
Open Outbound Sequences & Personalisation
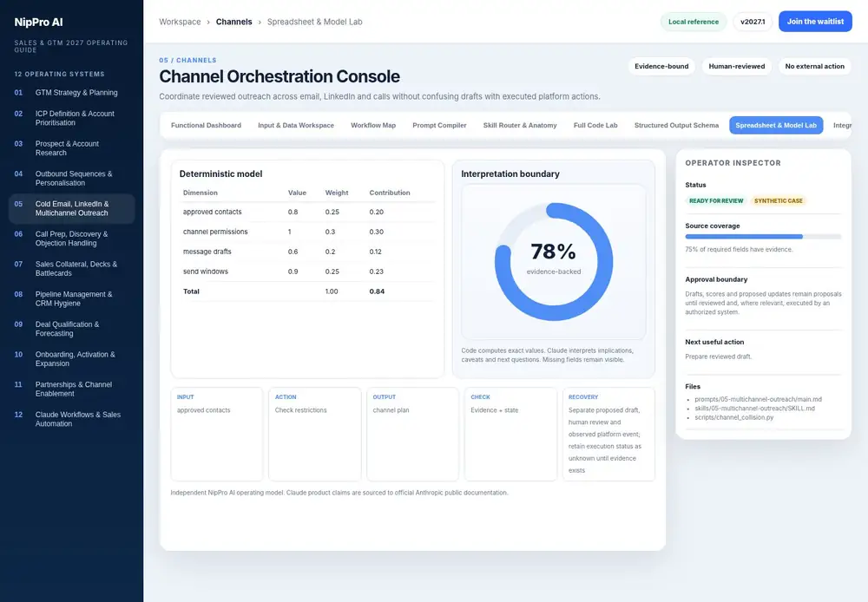[x=71, y=178]
